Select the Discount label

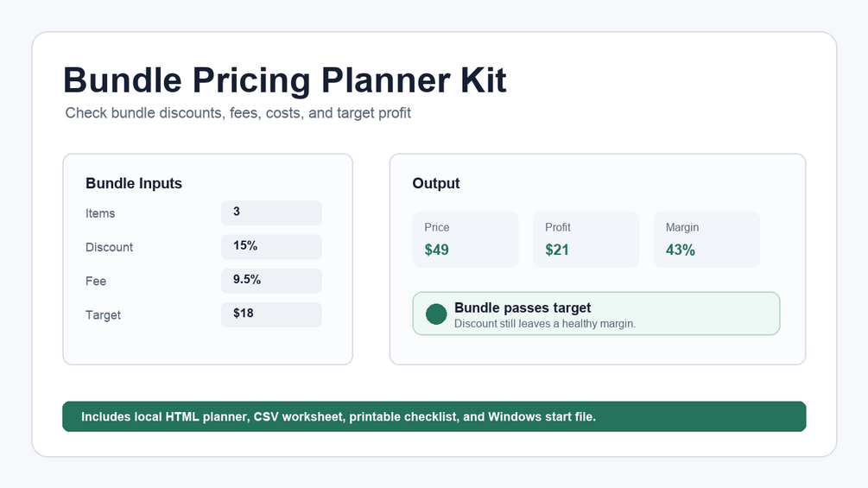pyautogui.click(x=109, y=247)
